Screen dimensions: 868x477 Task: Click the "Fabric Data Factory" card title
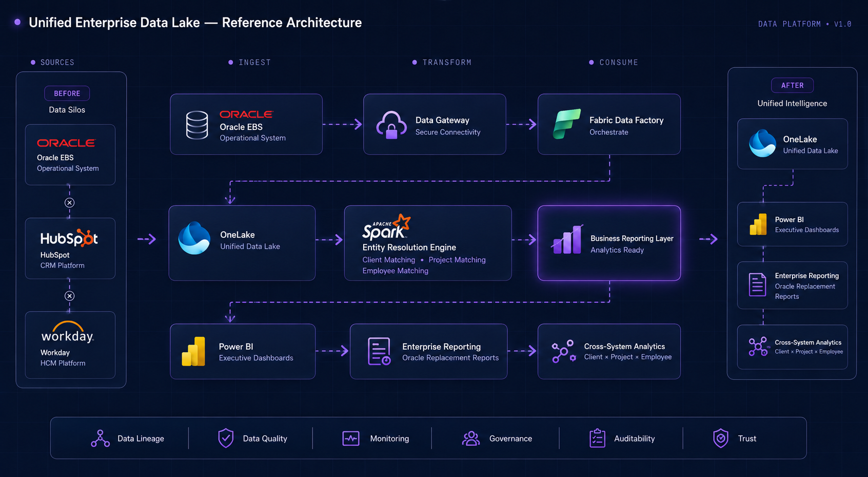(626, 120)
